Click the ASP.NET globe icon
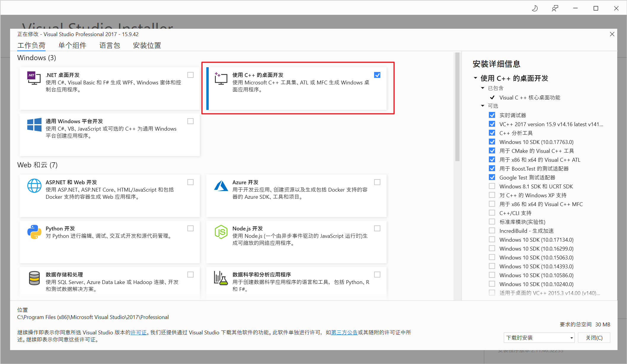This screenshot has width=627, height=364. coord(34,186)
